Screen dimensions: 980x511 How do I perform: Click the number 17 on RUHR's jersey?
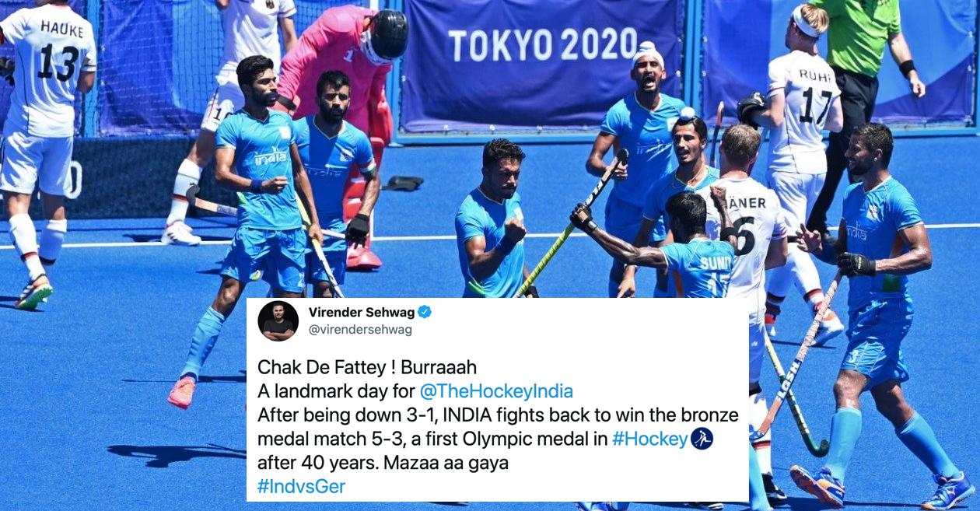817,107
